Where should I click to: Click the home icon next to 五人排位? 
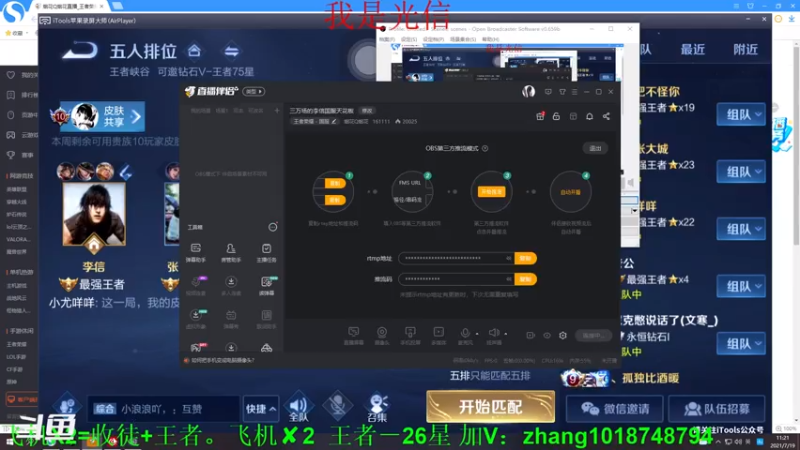[x=194, y=51]
